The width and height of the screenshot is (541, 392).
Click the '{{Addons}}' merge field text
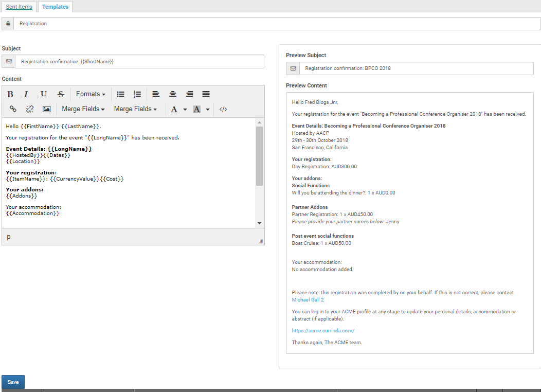pyautogui.click(x=22, y=196)
